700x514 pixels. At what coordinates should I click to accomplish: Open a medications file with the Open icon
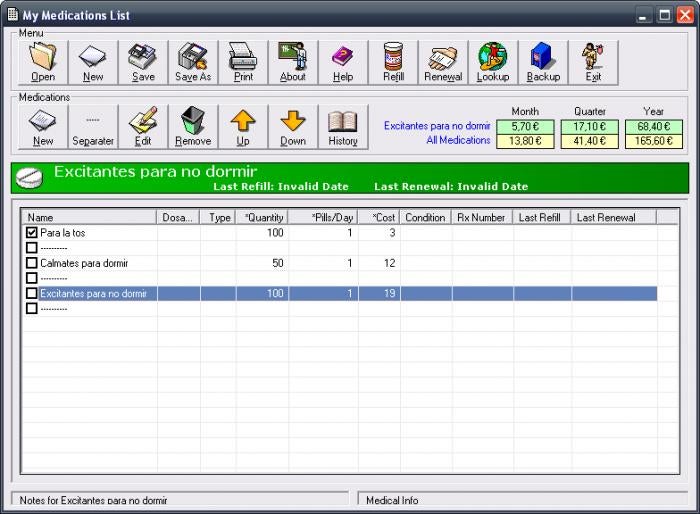pos(43,62)
